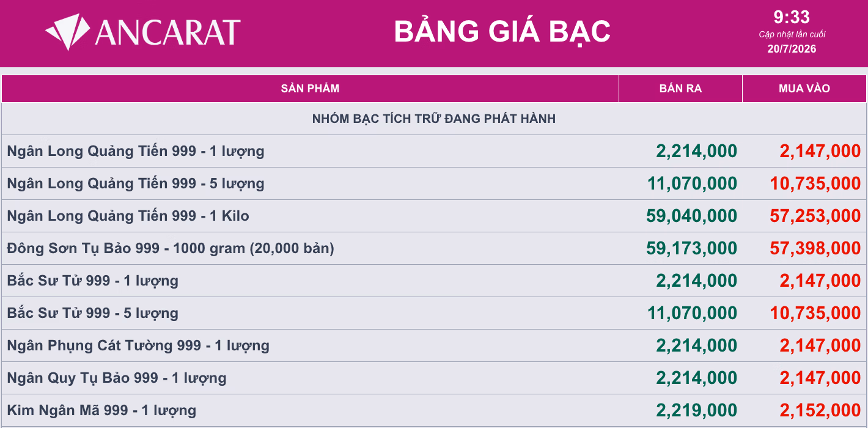
Task: Click the BẢNG GIÁ BẠC title
Action: pos(502,31)
